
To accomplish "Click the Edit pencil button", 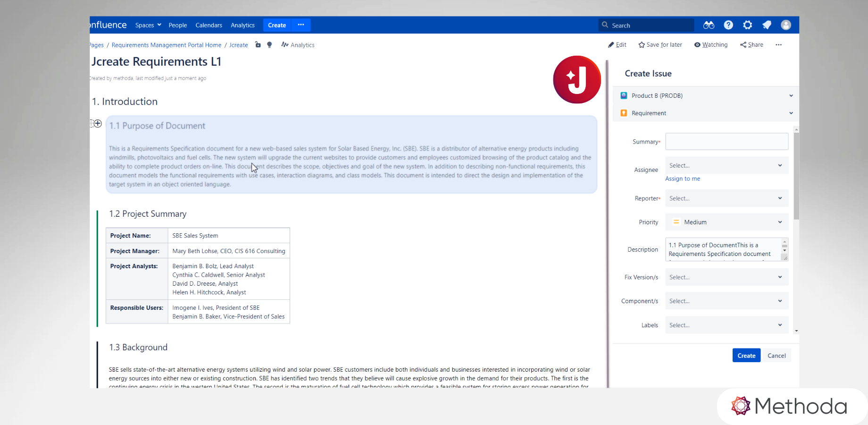I will click(617, 45).
